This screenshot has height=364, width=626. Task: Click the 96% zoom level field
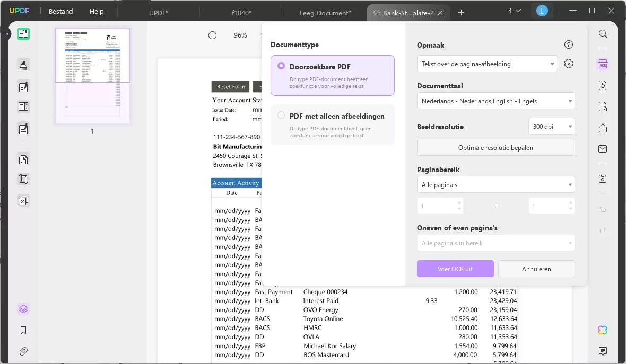pos(240,35)
